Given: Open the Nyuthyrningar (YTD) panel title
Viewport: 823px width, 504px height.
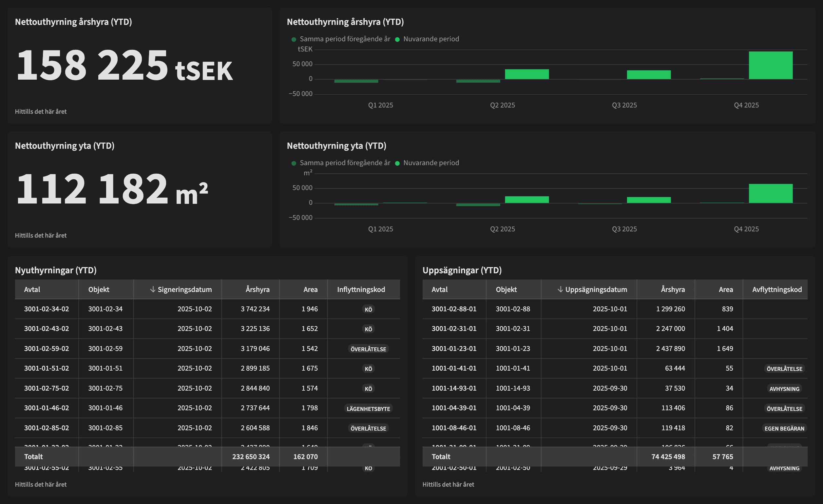Looking at the screenshot, I should [x=55, y=270].
